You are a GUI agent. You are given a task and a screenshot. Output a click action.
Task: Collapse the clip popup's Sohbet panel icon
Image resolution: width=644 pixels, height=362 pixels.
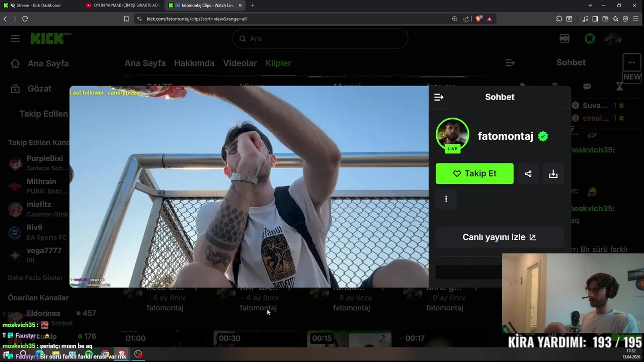pos(439,97)
